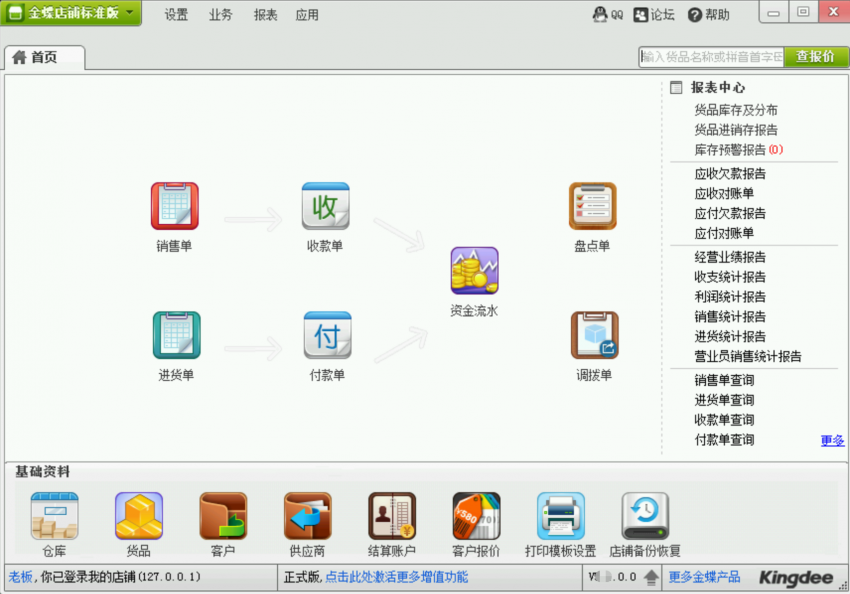Click the 货品 goods icon
The width and height of the screenshot is (850, 594).
[x=138, y=516]
